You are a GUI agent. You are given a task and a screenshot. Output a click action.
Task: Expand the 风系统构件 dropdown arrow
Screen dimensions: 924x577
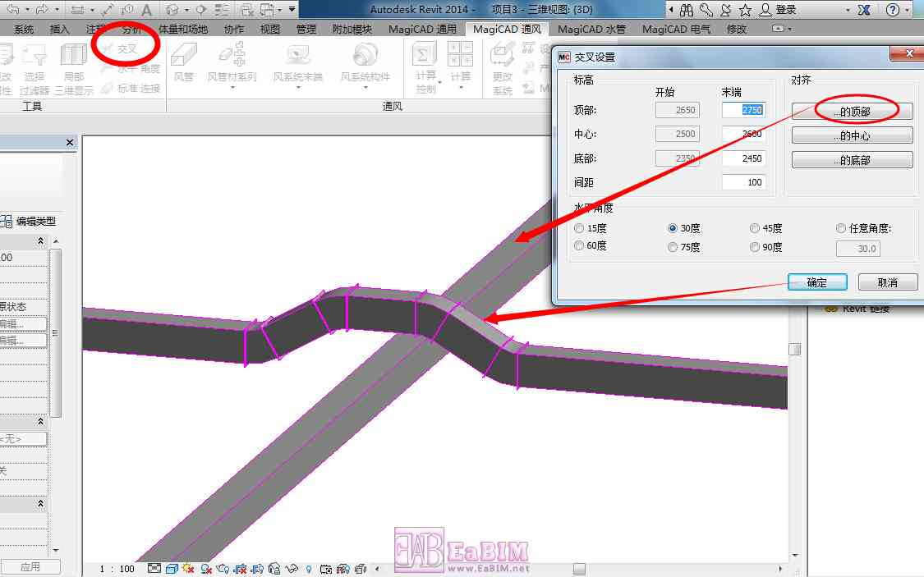tap(365, 88)
